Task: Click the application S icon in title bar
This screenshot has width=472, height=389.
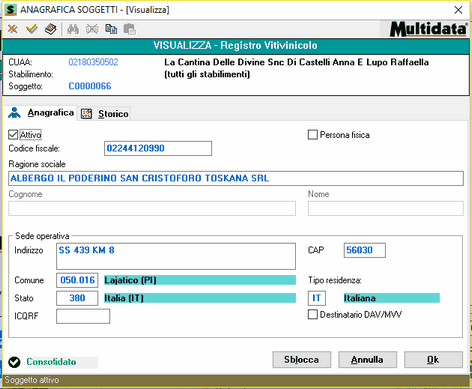Action: [11, 10]
